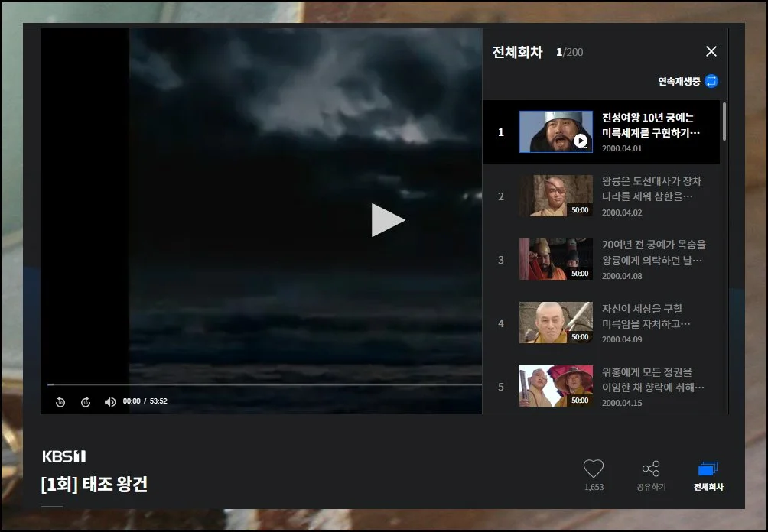Image resolution: width=768 pixels, height=532 pixels.
Task: Click the KBS1 channel logo
Action: click(64, 456)
